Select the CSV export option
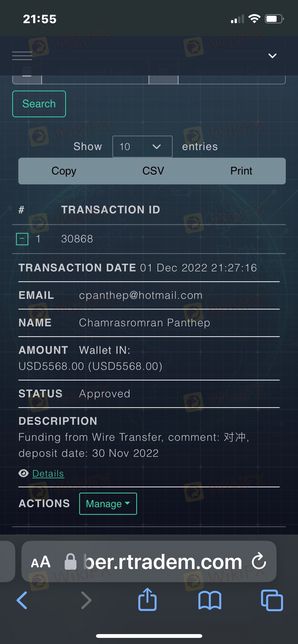Image resolution: width=298 pixels, height=644 pixels. [153, 171]
